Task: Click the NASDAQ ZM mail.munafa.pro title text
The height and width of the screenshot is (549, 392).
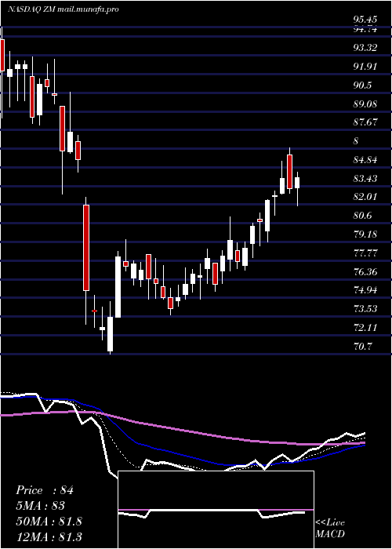Action: coord(63,9)
